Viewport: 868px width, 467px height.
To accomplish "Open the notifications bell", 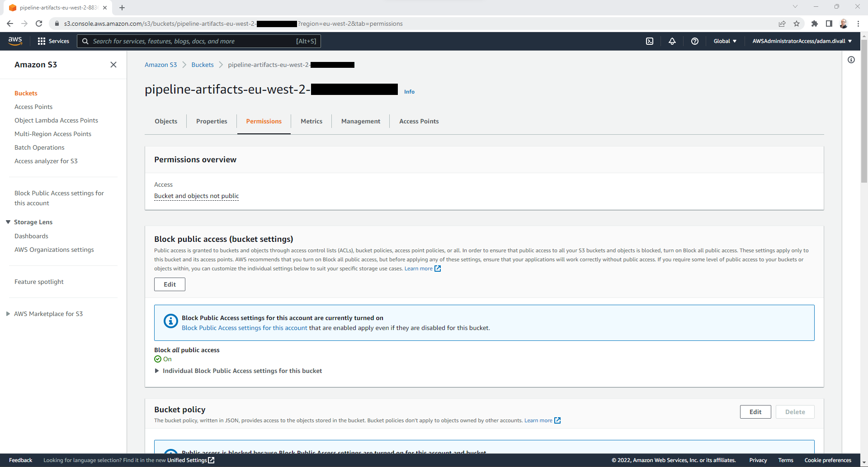I will 672,41.
